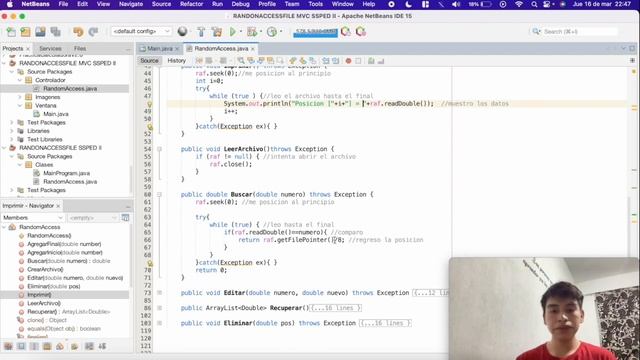The width and height of the screenshot is (640, 360).
Task: Collapse RandomAccess class node in Navigator
Action: point(4,227)
